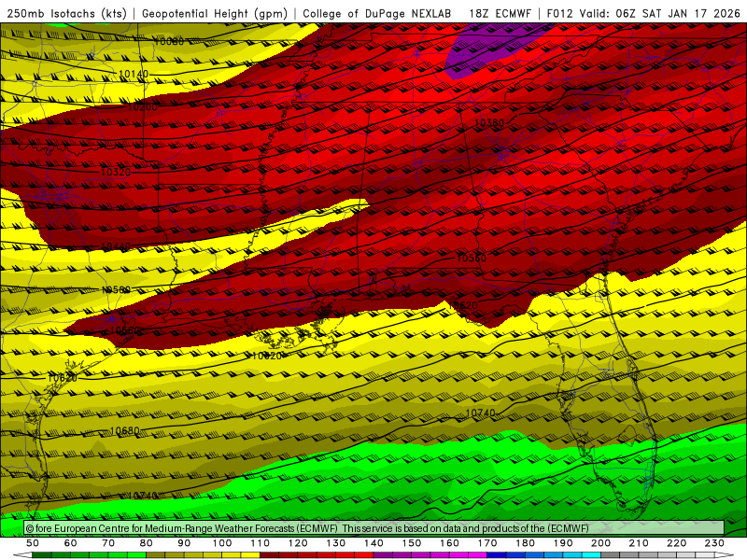The height and width of the screenshot is (560, 747).
Task: Click the 10680 height contour label
Action: (x=124, y=430)
